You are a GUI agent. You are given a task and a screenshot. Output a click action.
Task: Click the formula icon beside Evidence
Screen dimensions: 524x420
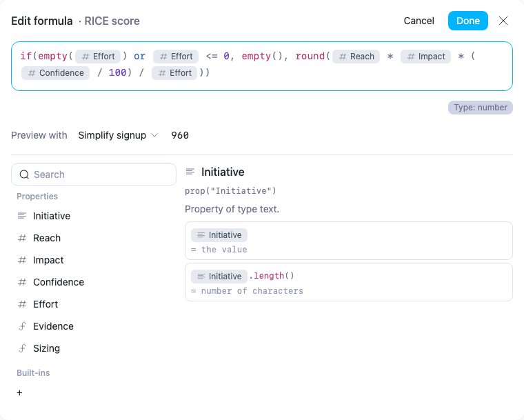point(22,326)
